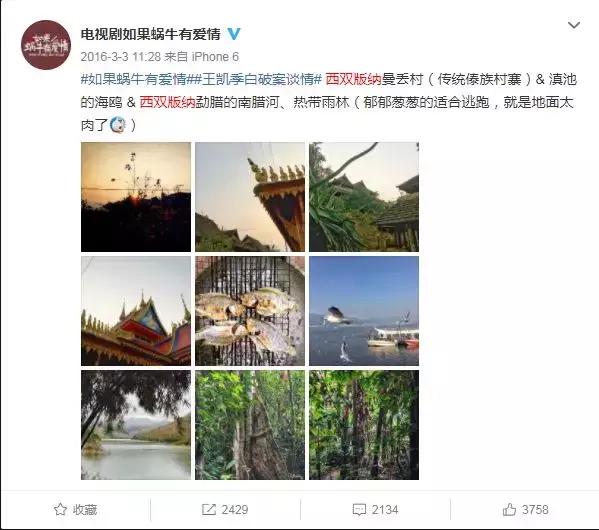Image resolution: width=599 pixels, height=530 pixels.
Task: Click the comment bubble icon
Action: [x=359, y=510]
